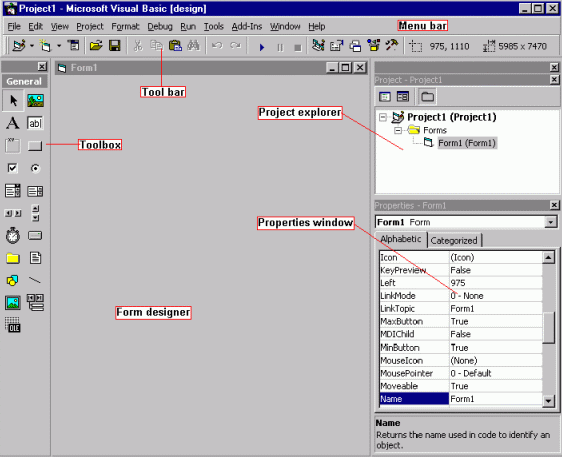Select the vertical scrollbar tool

pos(35,213)
